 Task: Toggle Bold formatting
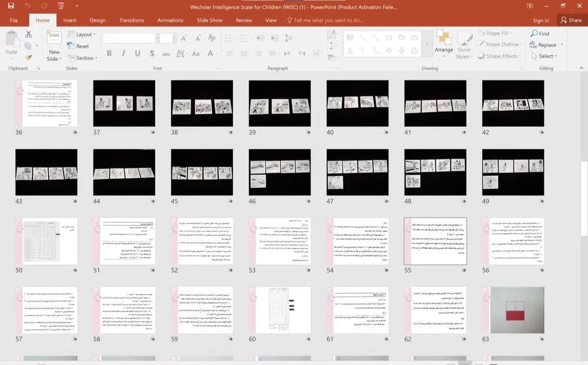point(109,53)
